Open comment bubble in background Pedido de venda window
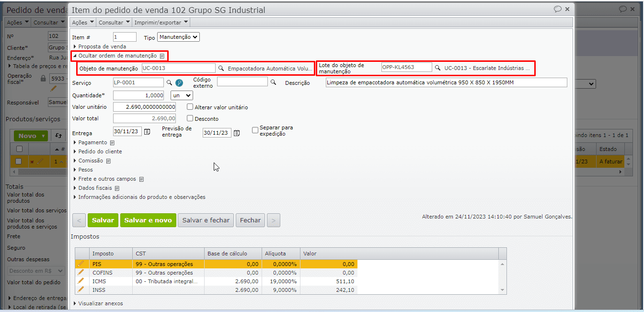644x312 pixels. click(622, 9)
